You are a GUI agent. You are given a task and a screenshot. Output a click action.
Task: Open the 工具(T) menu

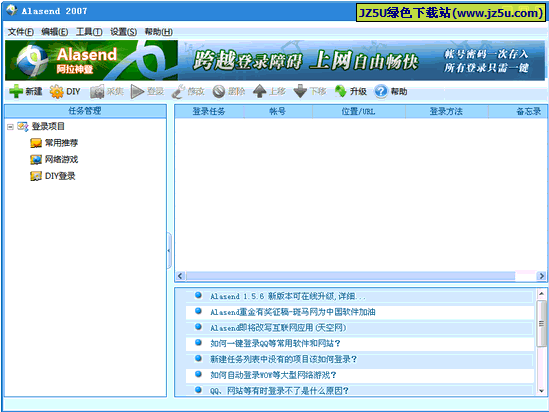click(89, 32)
